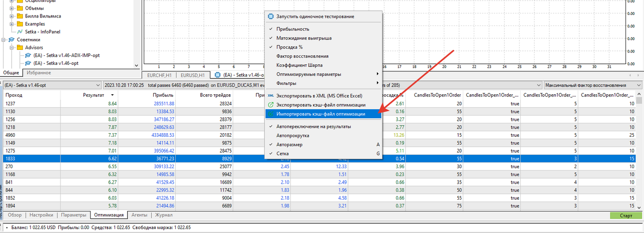
Task: Open the Фильтры submenu
Action: click(x=323, y=83)
